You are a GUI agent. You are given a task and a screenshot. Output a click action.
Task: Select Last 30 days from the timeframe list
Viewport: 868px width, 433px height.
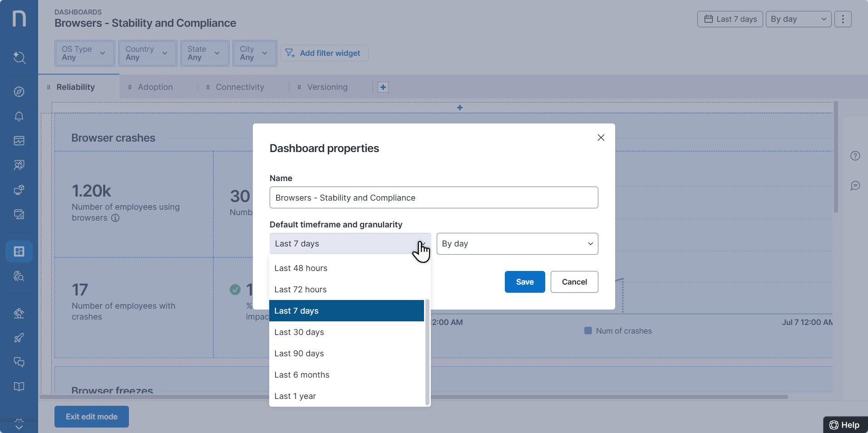[x=299, y=332]
